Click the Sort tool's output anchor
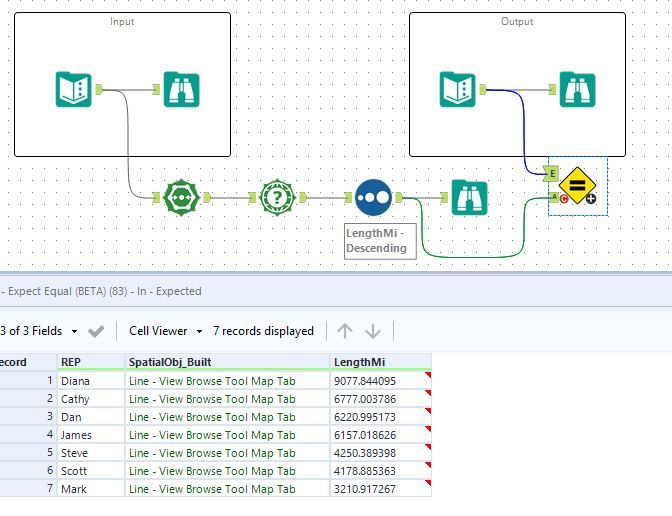672x516 pixels. (399, 198)
